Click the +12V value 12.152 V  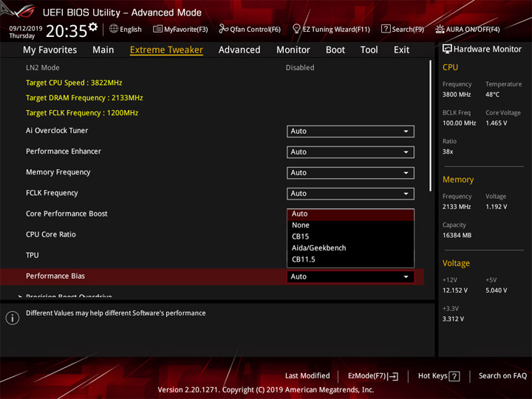[x=455, y=290]
